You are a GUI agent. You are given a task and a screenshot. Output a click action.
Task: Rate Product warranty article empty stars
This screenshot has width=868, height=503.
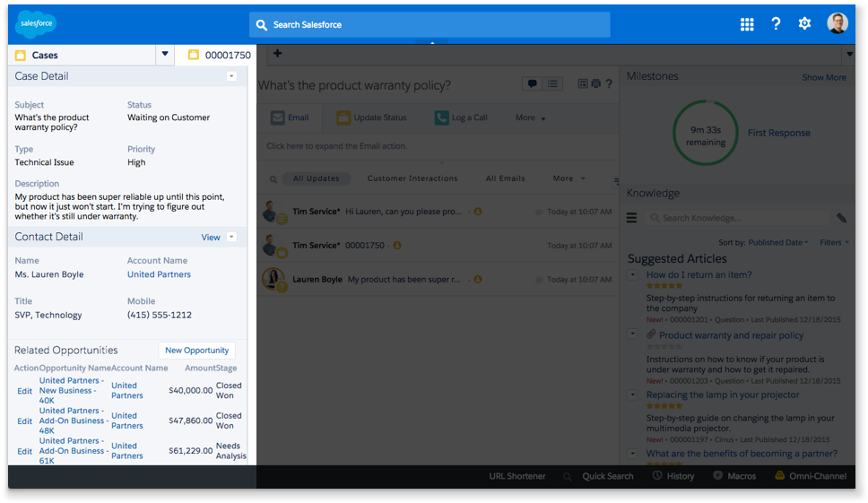click(664, 346)
